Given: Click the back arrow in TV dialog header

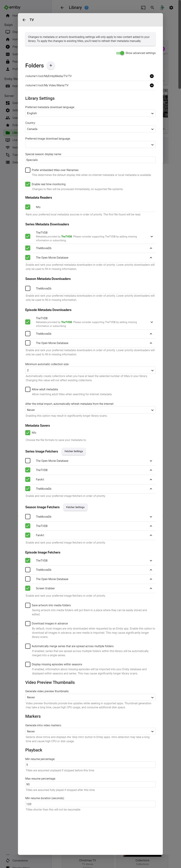Looking at the screenshot, I should pos(24,20).
